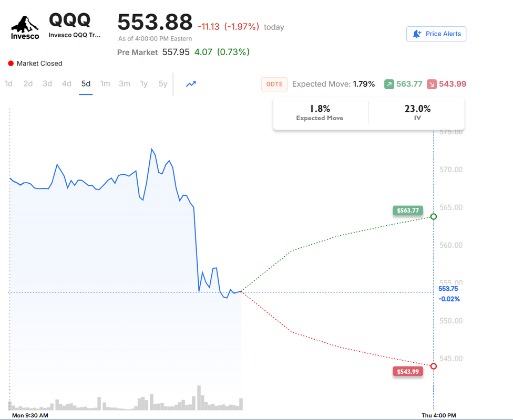Click the red Market Closed status dot
The width and height of the screenshot is (513, 420).
pyautogui.click(x=11, y=64)
